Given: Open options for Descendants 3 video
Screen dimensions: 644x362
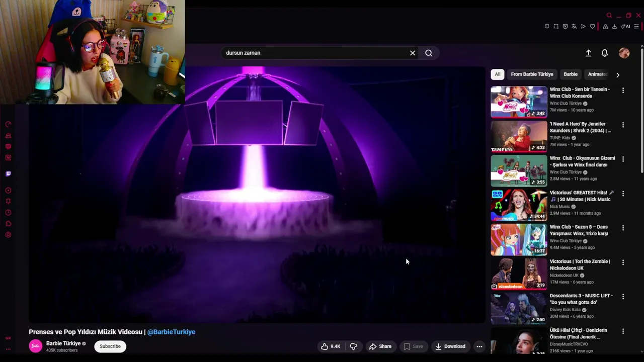Looking at the screenshot, I should click(x=623, y=297).
